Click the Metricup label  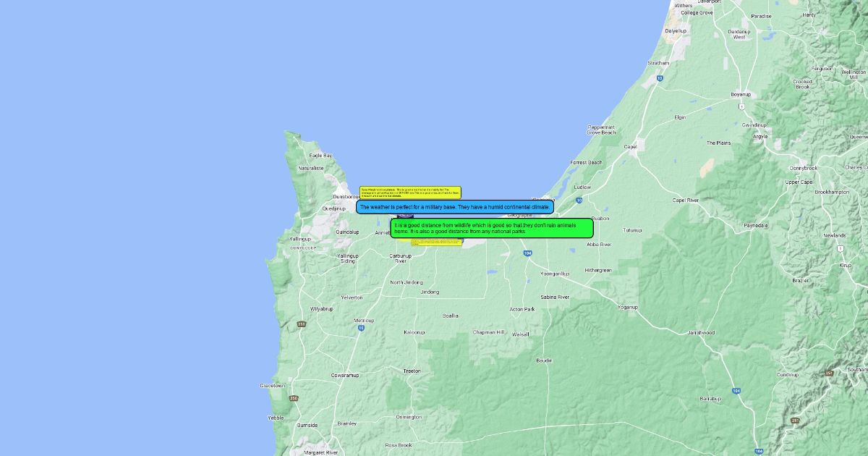pos(364,320)
